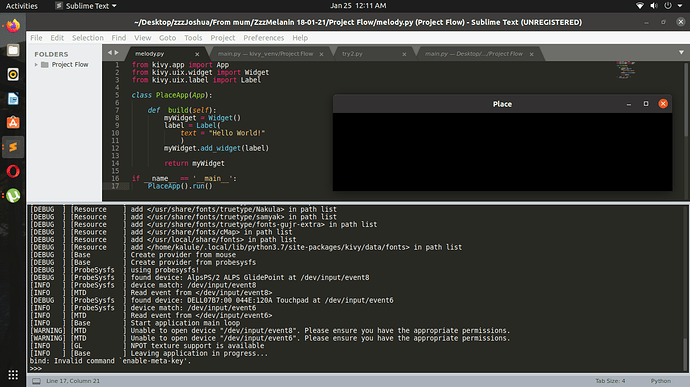This screenshot has height=387, width=690.
Task: Open the Project menu
Action: coord(223,38)
